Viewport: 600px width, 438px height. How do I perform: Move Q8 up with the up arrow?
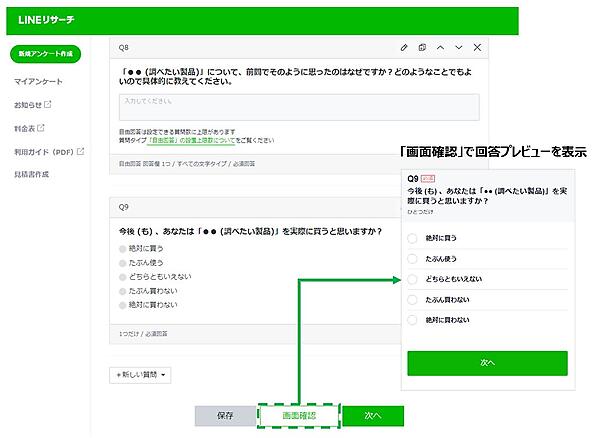pos(440,47)
